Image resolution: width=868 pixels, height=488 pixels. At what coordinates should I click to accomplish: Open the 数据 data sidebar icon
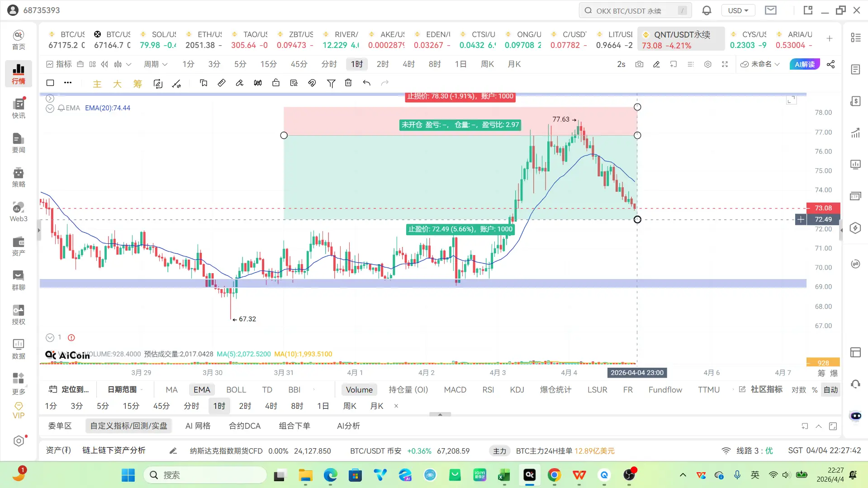pos(19,349)
